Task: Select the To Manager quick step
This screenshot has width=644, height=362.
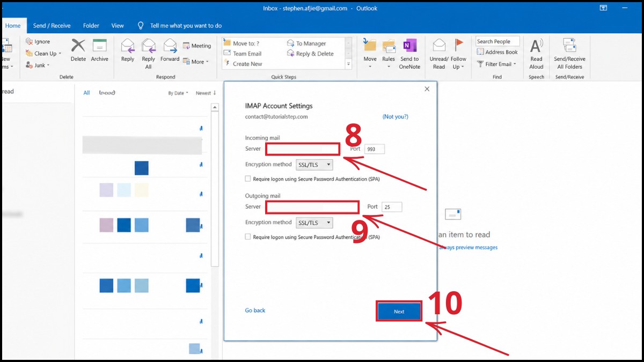Action: coord(306,43)
